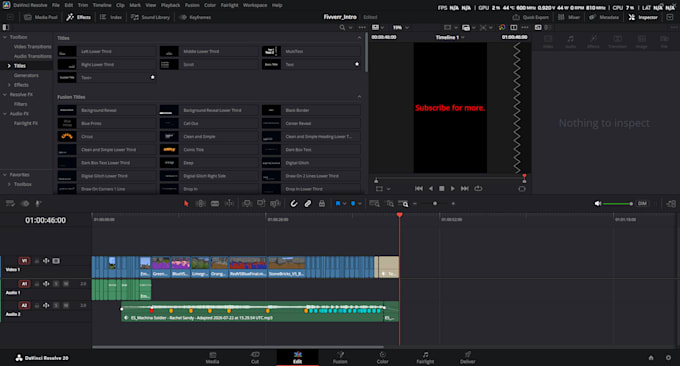Click the Detail Zoom icon
The height and width of the screenshot is (366, 680).
[x=390, y=203]
